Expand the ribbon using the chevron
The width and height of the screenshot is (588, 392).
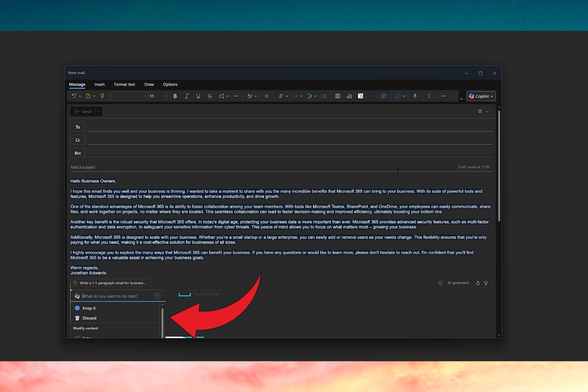[461, 98]
